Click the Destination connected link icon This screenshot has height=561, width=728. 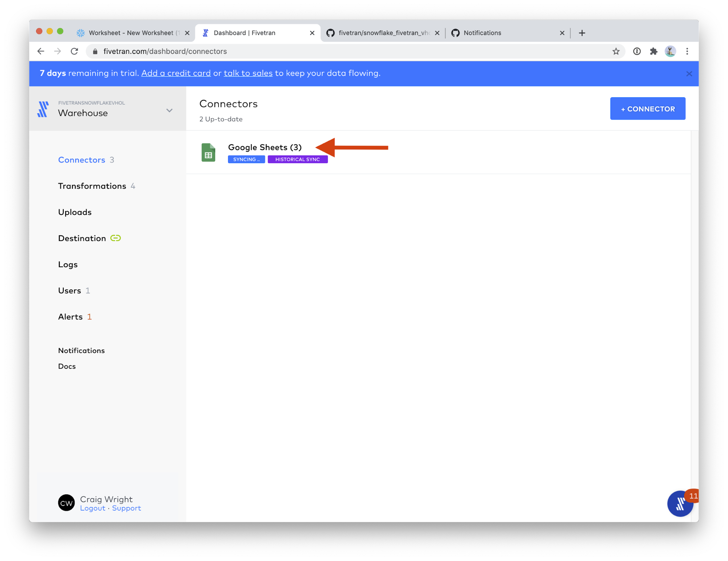115,238
